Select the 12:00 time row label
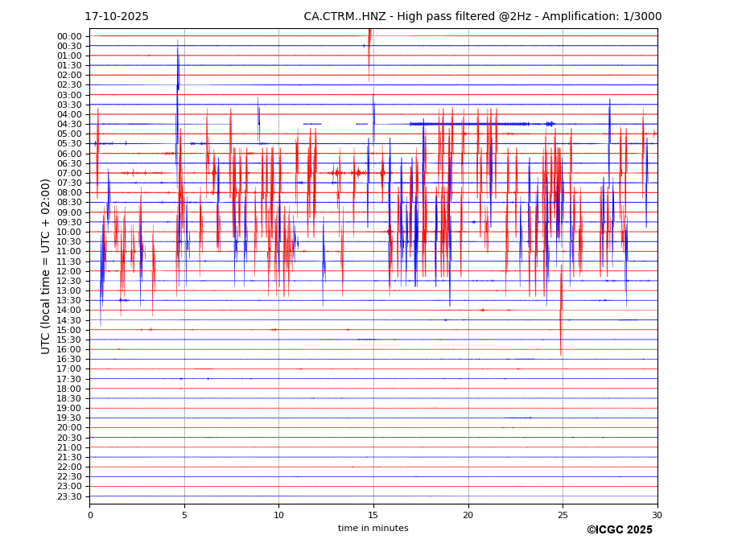The width and height of the screenshot is (746, 560). coord(69,271)
